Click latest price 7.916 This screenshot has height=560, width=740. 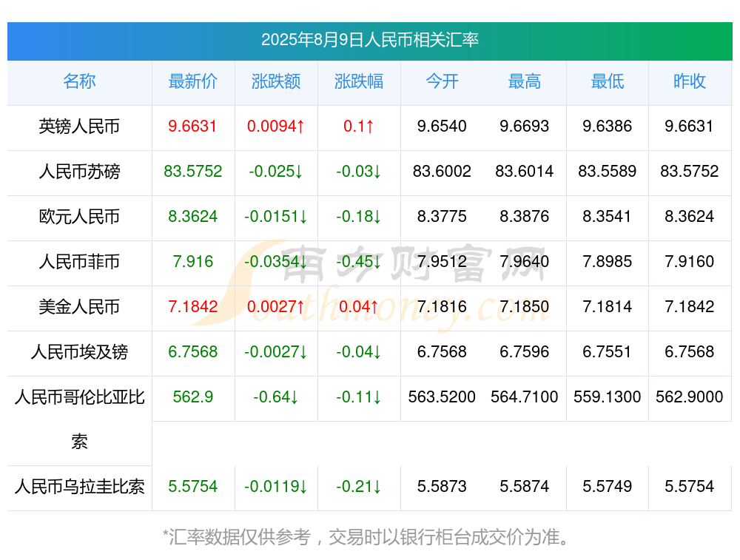tap(193, 261)
